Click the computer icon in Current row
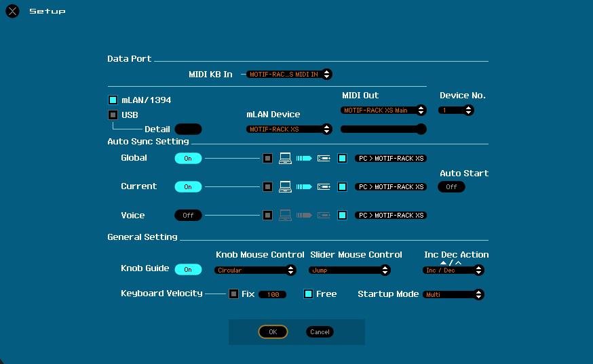 pos(285,186)
